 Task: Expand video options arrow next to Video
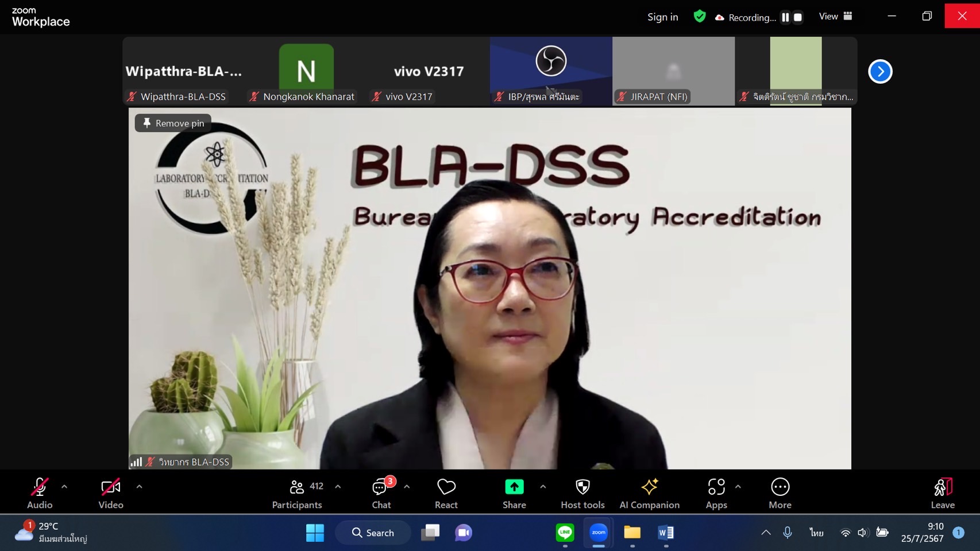[x=139, y=487]
